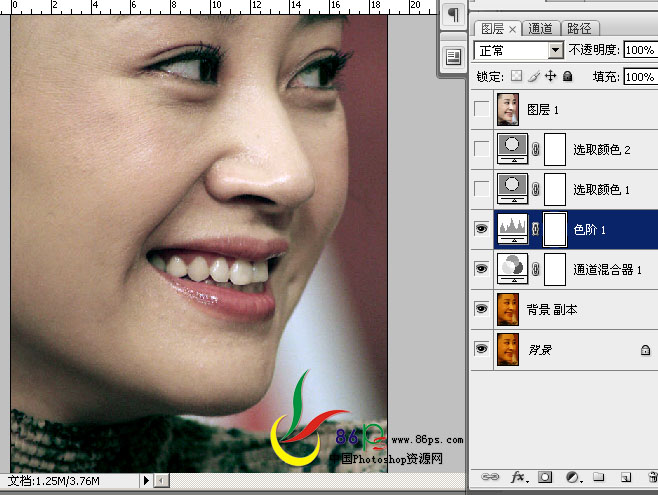Open the notes panel icon in dock
Viewport: 658px width, 495px height.
[x=453, y=57]
